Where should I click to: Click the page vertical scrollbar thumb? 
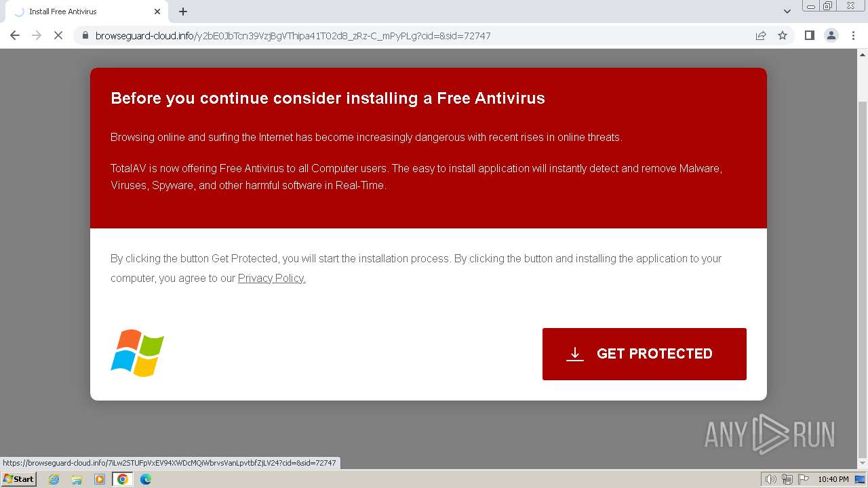click(x=862, y=279)
